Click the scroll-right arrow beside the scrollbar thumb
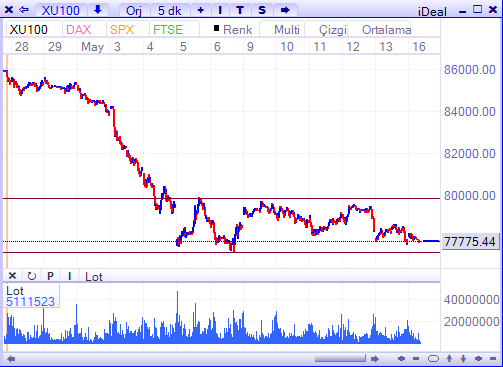Screen dimensions: 503x367 point(375,359)
